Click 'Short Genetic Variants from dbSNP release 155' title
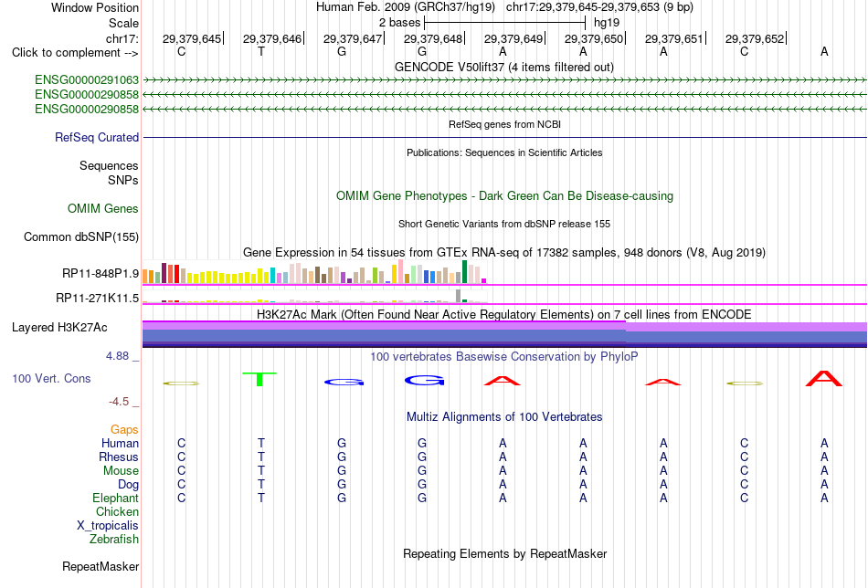 504,224
